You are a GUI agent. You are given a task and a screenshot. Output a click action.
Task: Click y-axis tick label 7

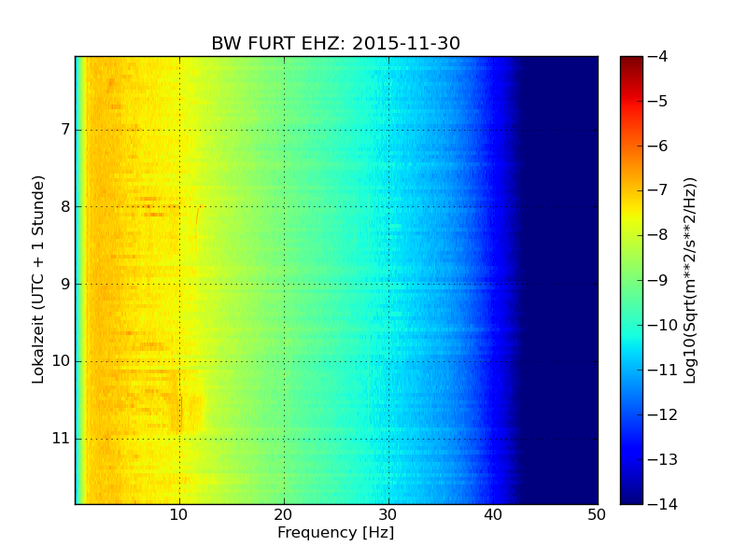65,130
